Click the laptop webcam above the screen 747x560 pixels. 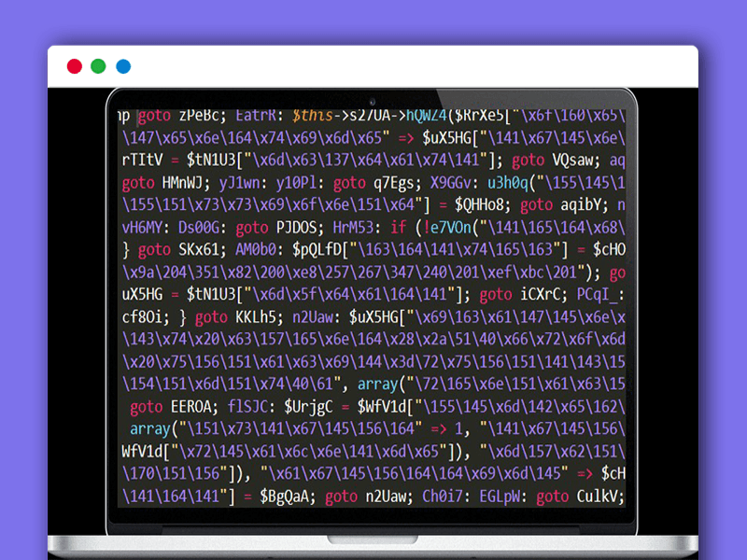pyautogui.click(x=373, y=100)
